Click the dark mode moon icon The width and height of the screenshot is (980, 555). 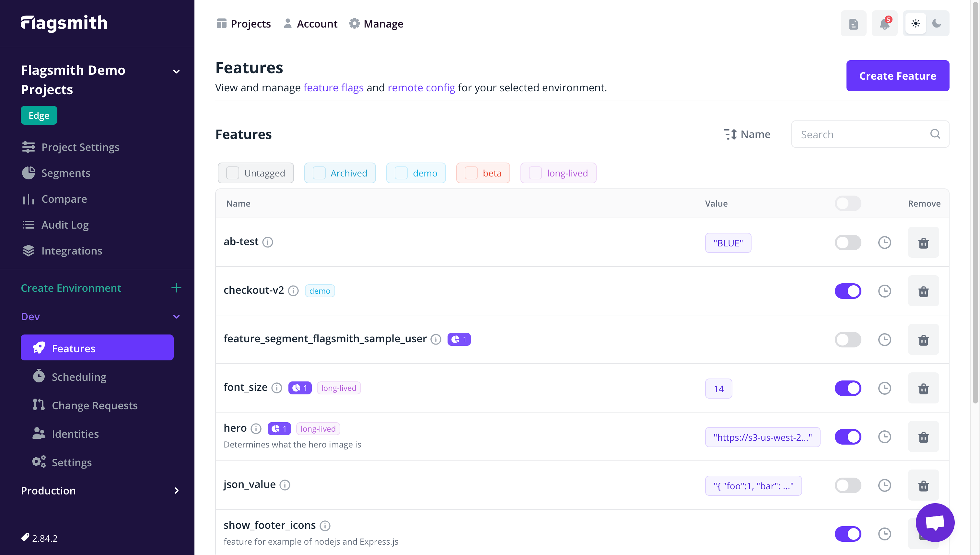click(x=937, y=24)
